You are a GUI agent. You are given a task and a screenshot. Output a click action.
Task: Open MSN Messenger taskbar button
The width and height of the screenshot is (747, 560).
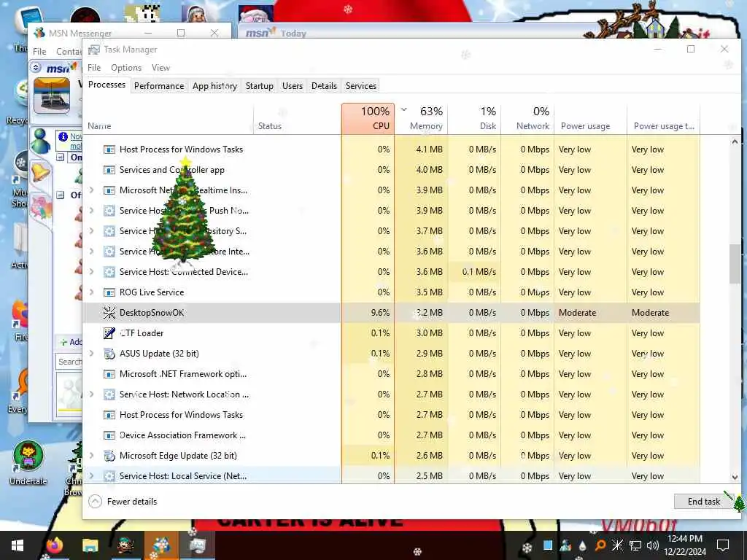coord(161,545)
